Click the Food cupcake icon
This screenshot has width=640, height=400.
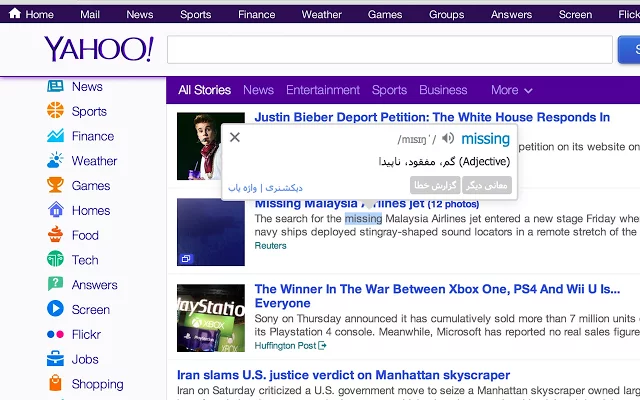55,235
